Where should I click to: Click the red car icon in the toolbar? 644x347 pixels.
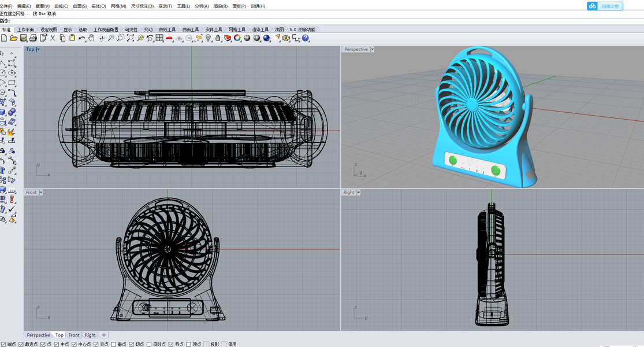[x=169, y=38]
